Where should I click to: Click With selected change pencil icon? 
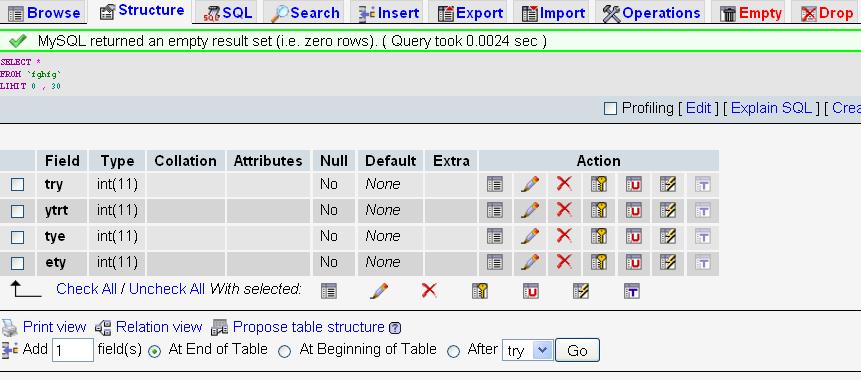click(379, 290)
